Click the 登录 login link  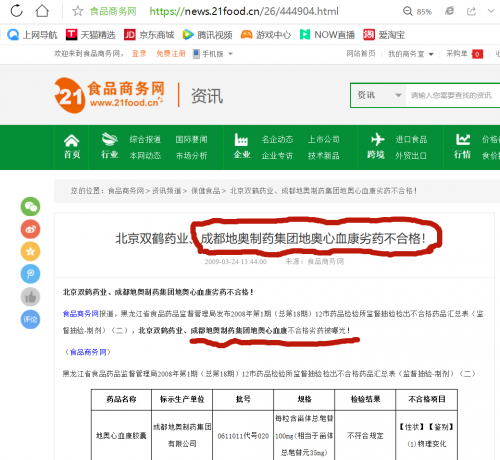139,54
